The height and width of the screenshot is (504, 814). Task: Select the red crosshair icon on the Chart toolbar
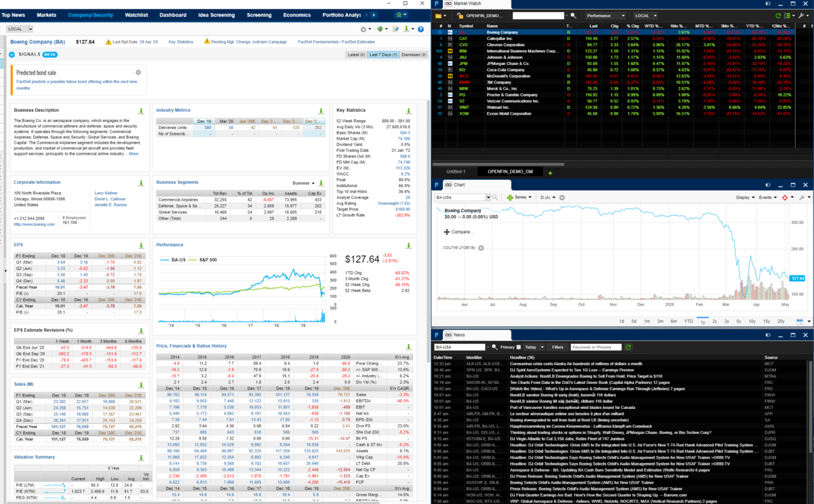[785, 197]
